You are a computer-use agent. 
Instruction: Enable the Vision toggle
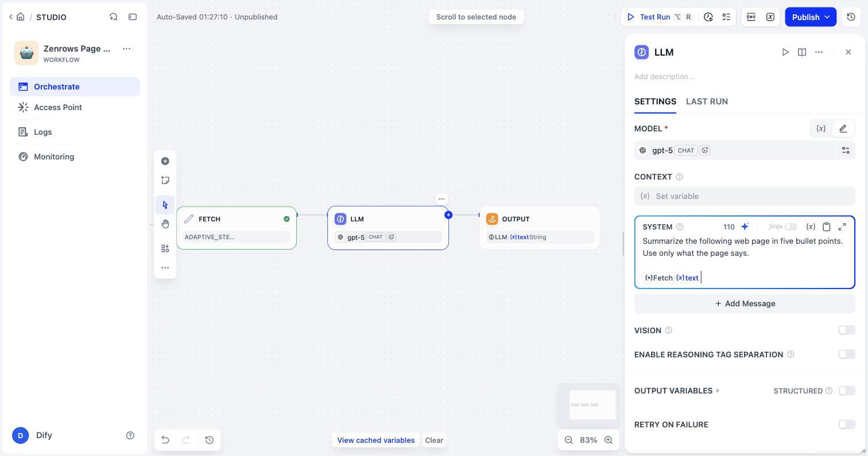(x=847, y=330)
